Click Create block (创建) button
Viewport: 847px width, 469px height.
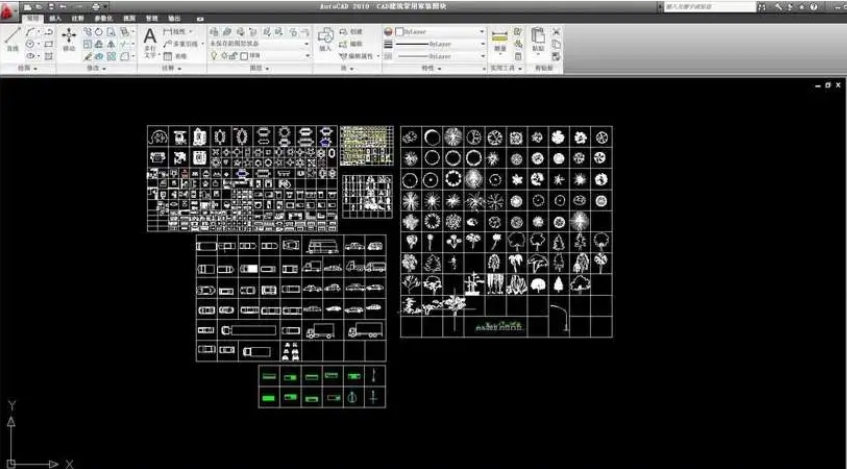point(351,32)
